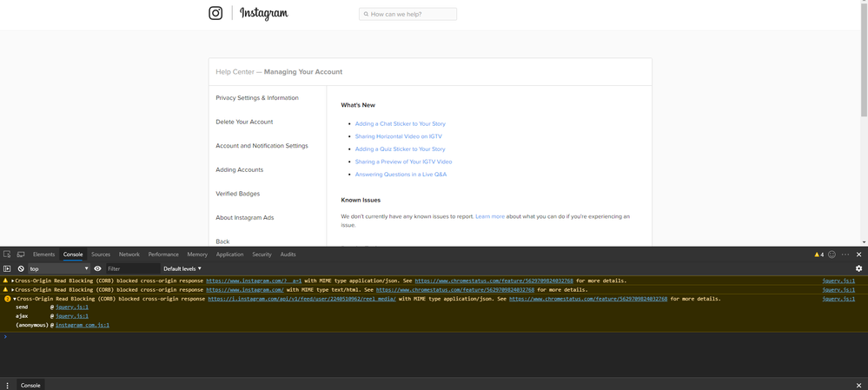The width and height of the screenshot is (868, 390).
Task: Open jquery.js:1 source beside 'send'
Action: coord(72,307)
